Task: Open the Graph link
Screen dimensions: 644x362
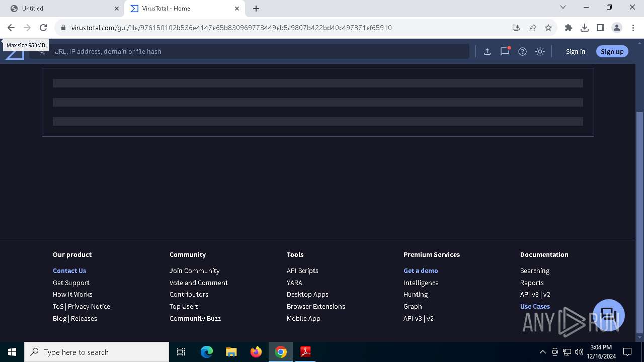Action: coord(413,306)
